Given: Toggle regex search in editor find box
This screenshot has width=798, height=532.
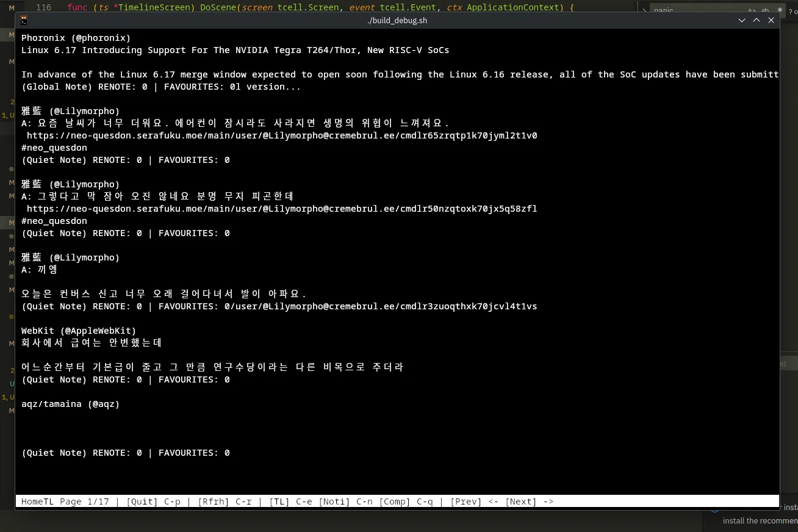Looking at the screenshot, I should 779,10.
